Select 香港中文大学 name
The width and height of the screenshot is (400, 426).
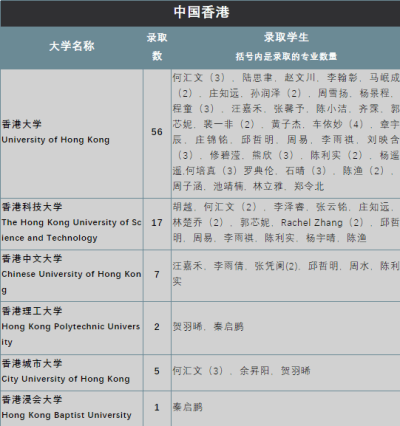32,259
